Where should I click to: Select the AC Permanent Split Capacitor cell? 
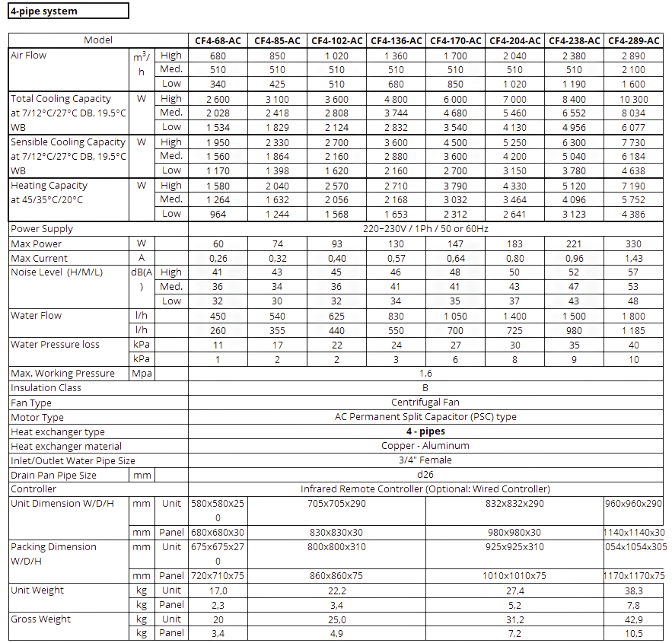(x=425, y=417)
